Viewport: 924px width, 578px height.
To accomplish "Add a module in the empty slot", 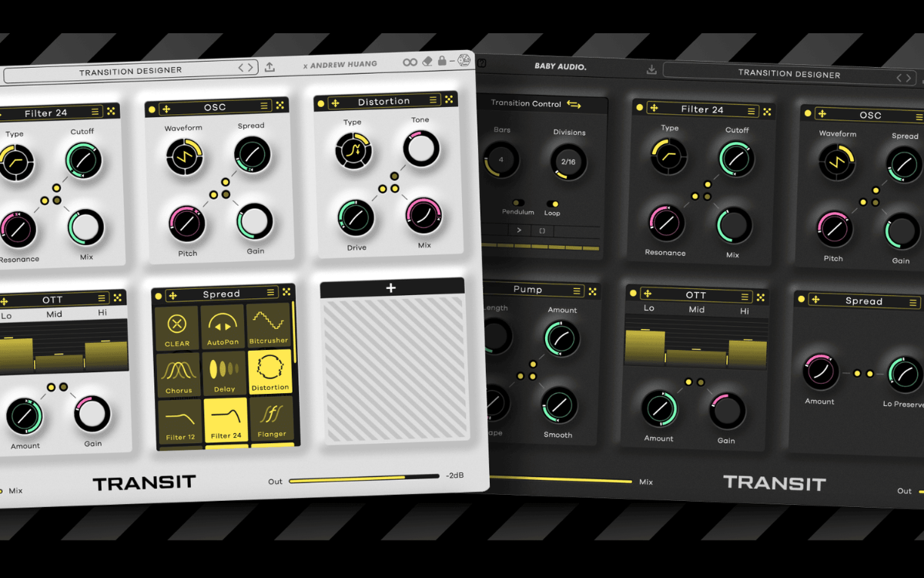I will pos(391,287).
